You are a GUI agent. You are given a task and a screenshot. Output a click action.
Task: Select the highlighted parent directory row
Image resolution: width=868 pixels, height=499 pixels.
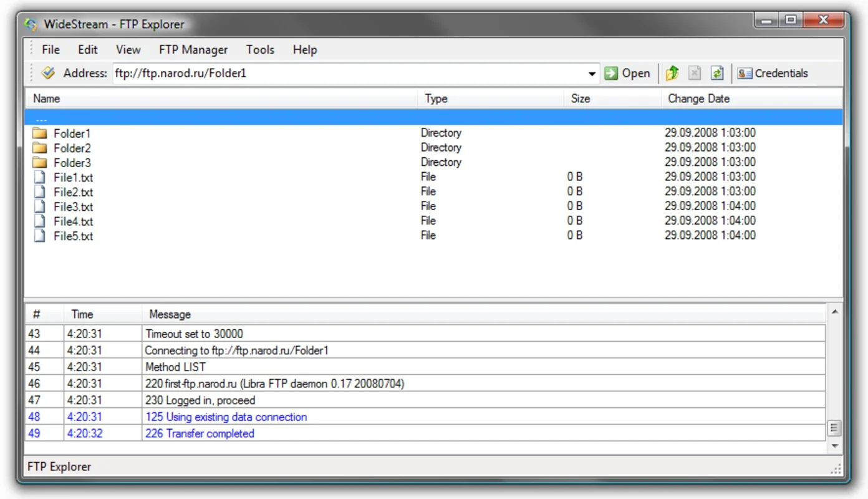(433, 118)
